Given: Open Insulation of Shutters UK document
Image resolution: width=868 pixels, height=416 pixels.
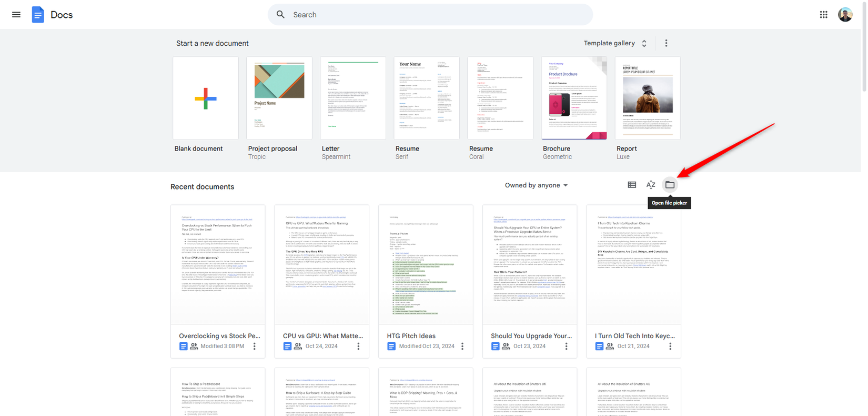Looking at the screenshot, I should 530,392.
